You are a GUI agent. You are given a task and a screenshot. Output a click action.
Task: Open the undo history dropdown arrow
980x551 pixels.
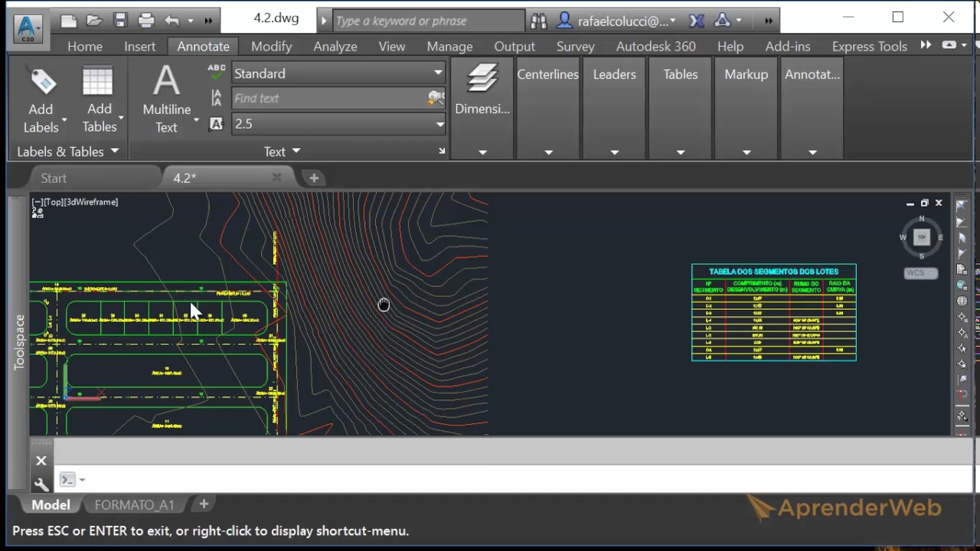[x=190, y=21]
